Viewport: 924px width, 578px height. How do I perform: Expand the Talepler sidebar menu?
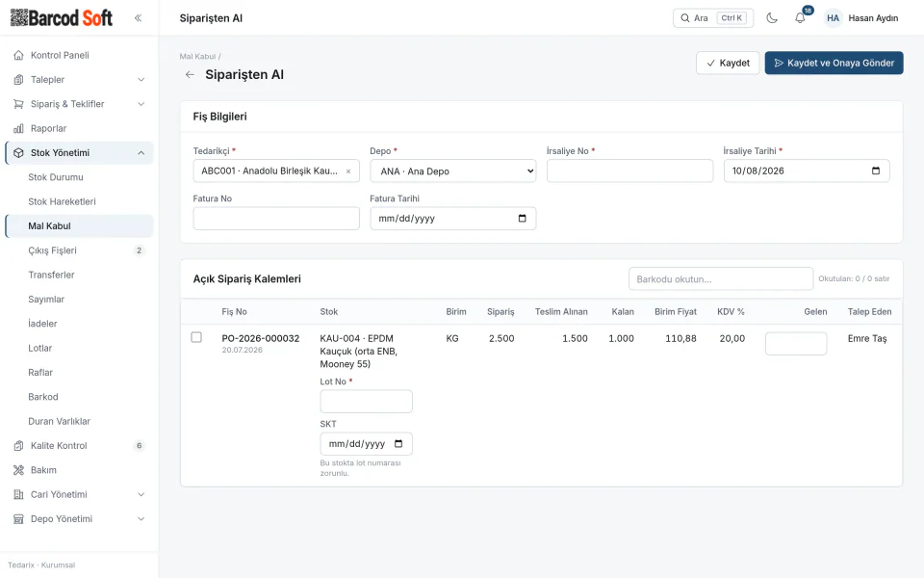coord(79,80)
